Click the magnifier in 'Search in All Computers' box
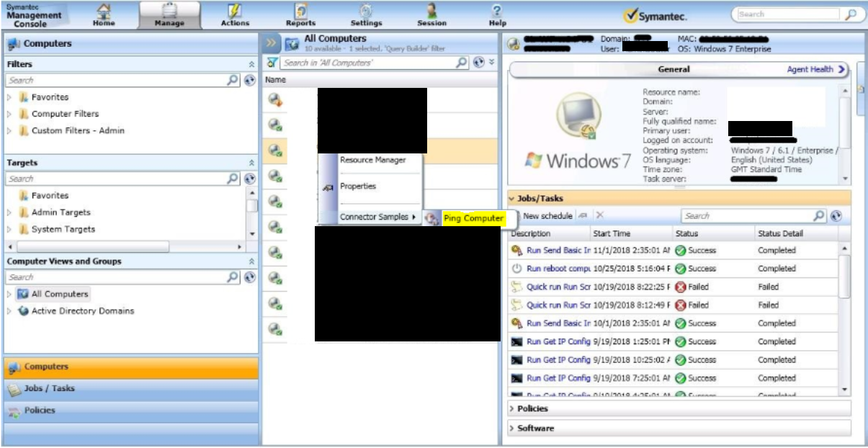 [462, 63]
